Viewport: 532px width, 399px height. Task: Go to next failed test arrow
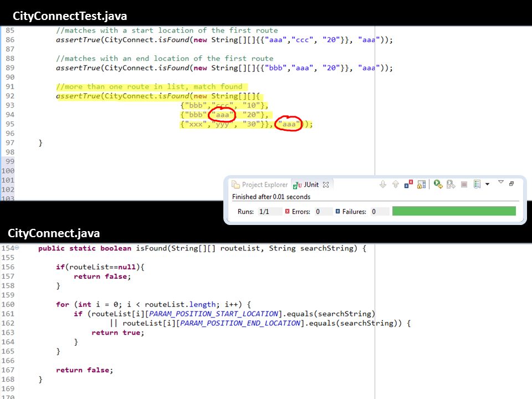383,184
